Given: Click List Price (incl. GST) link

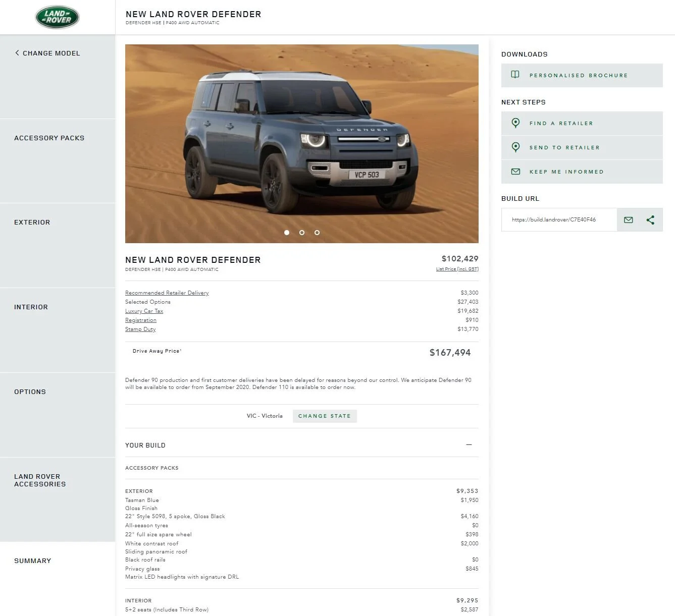Looking at the screenshot, I should 457,269.
